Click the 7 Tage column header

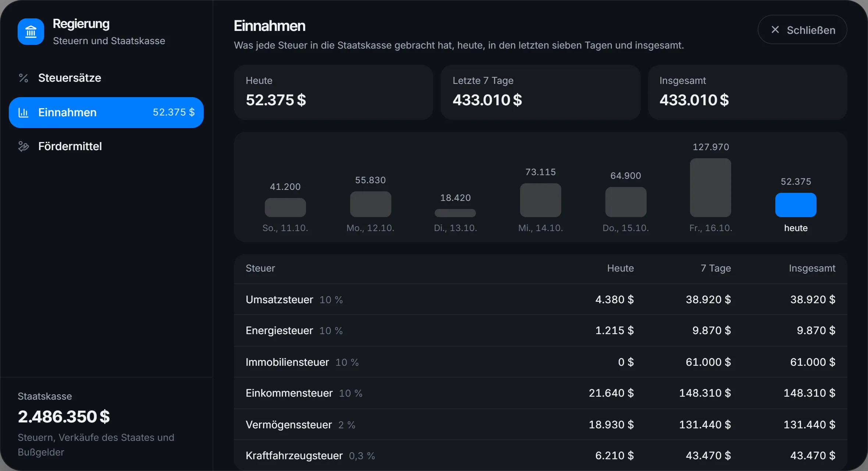pos(716,268)
